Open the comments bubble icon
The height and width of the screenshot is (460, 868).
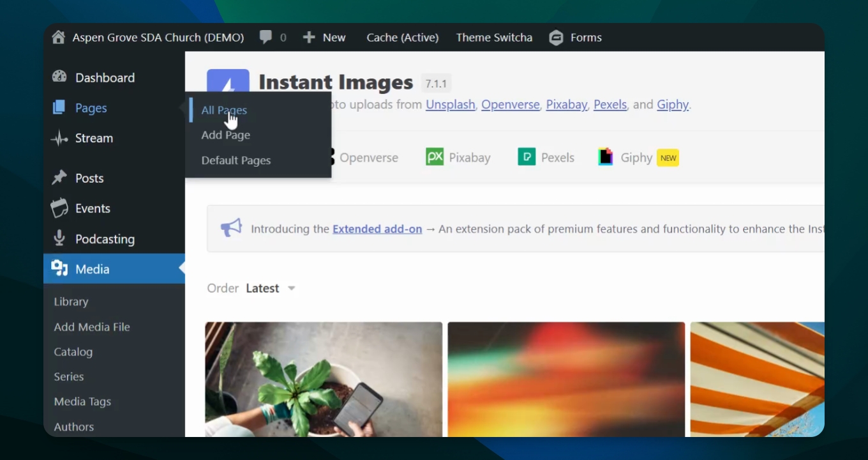pyautogui.click(x=266, y=37)
